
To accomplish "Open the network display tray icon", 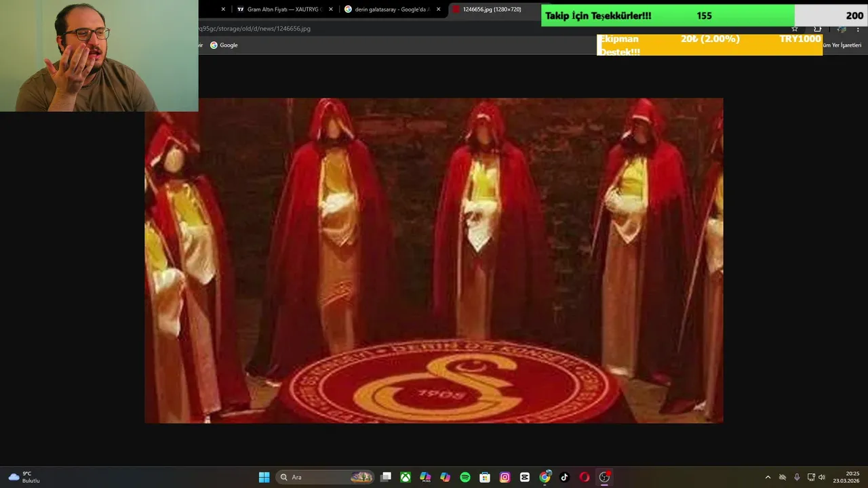I will point(811,477).
